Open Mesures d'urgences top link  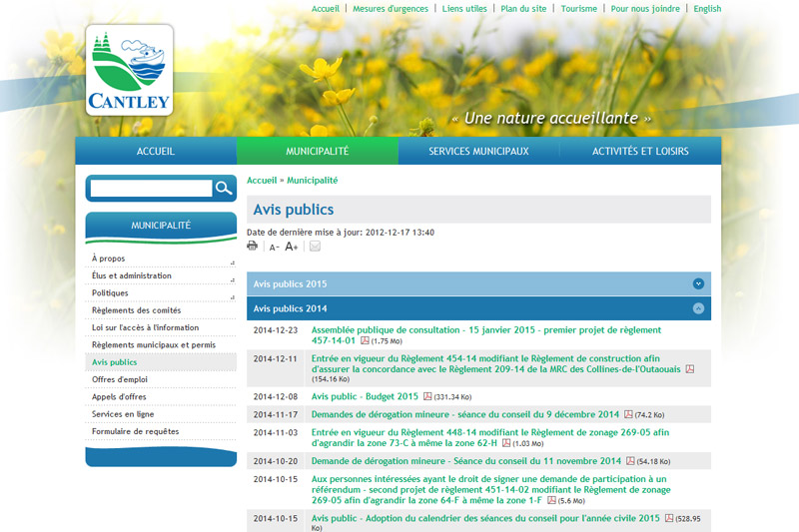[391, 9]
